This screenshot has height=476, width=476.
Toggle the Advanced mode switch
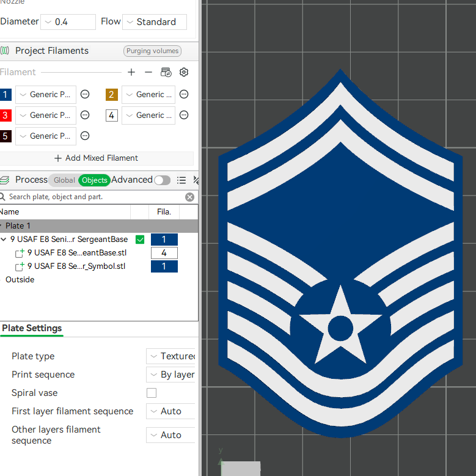[162, 180]
